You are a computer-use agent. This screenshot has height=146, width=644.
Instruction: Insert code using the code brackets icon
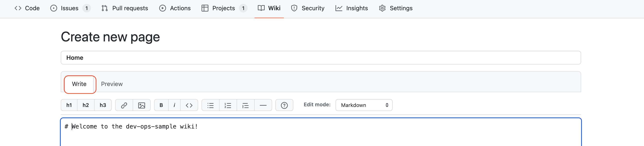coord(189,105)
